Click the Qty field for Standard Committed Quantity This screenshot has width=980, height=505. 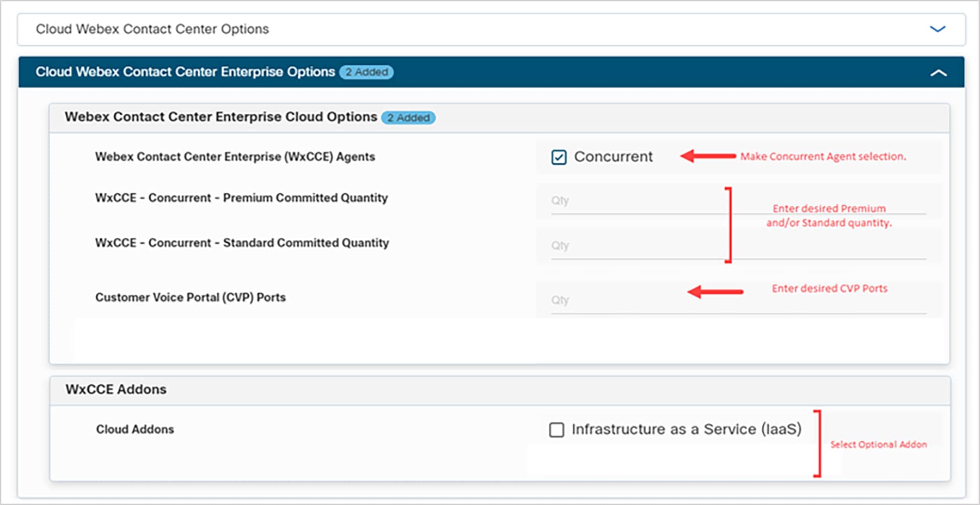pyautogui.click(x=626, y=246)
